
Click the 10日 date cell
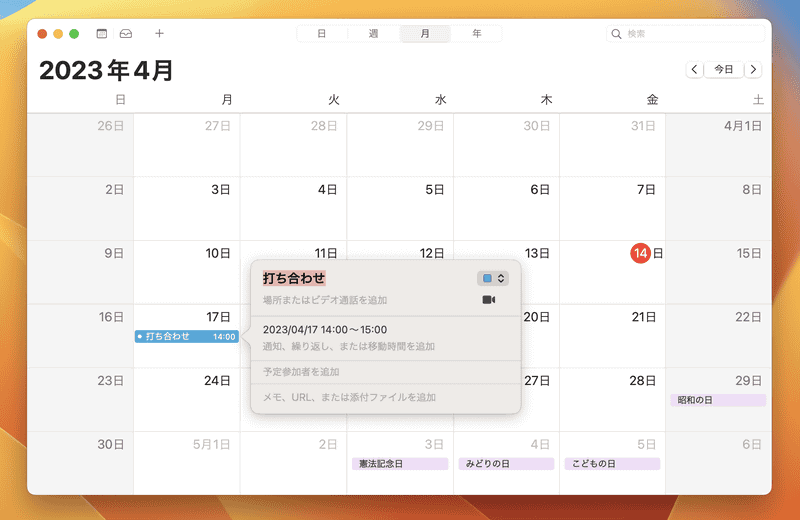point(187,273)
